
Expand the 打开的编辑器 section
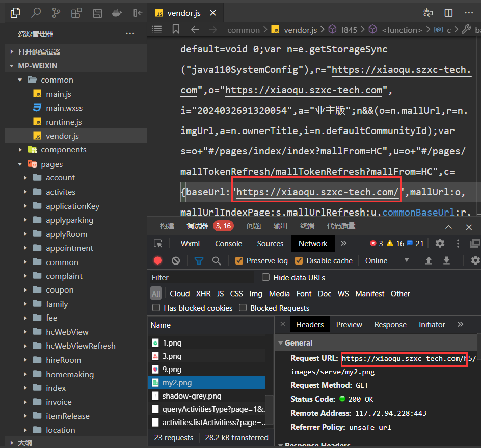tap(76, 51)
